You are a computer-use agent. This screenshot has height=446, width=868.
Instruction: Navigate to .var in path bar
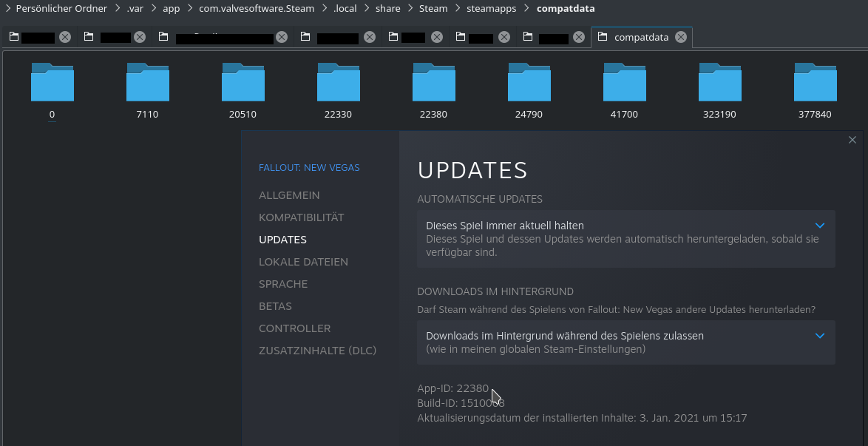pyautogui.click(x=135, y=9)
